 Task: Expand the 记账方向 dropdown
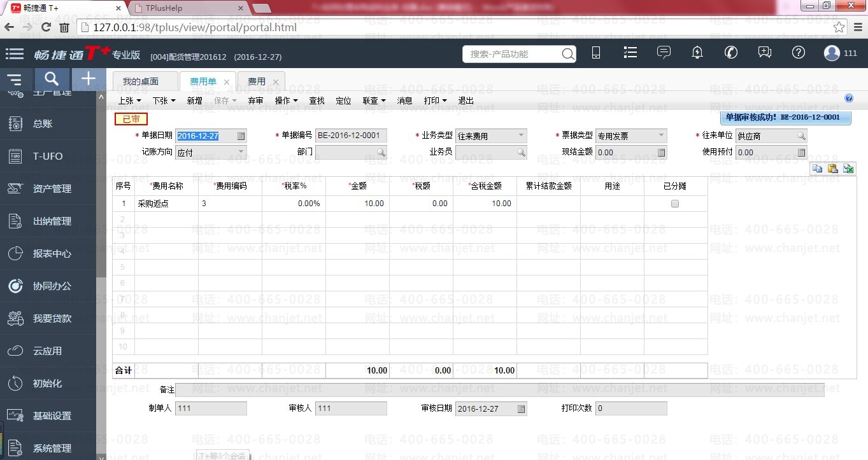coord(241,152)
